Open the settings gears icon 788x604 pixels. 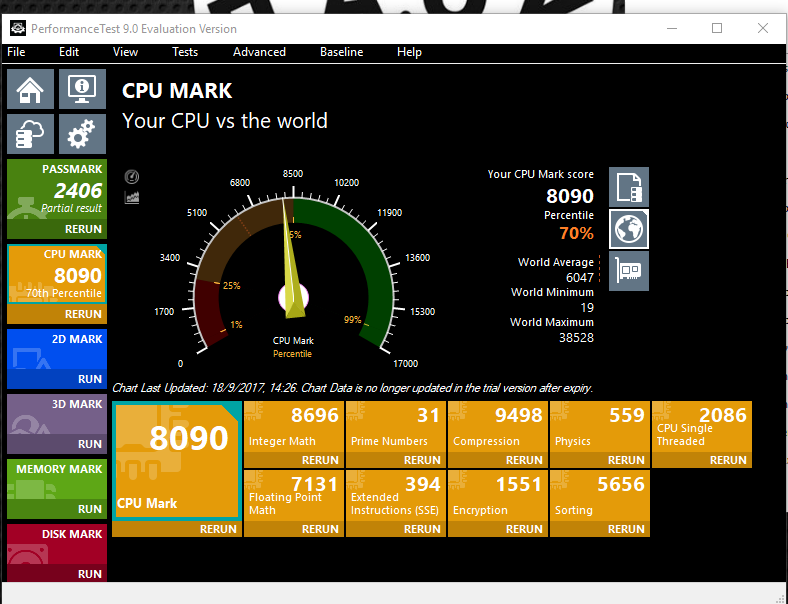(x=82, y=134)
